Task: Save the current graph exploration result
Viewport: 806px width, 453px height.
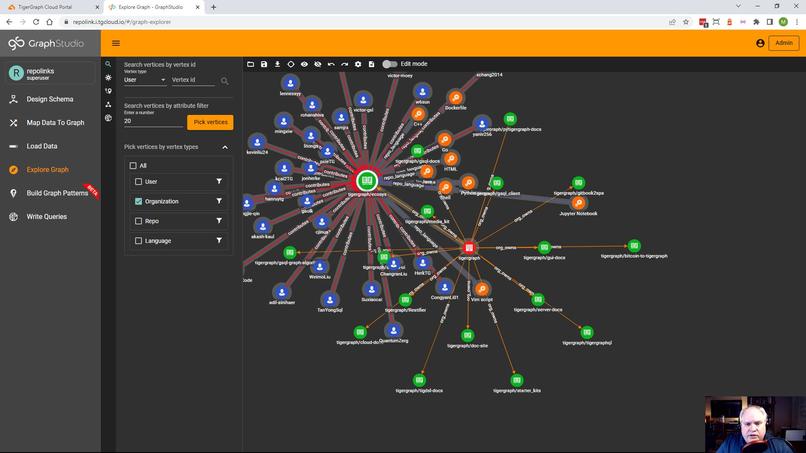Action: (264, 64)
